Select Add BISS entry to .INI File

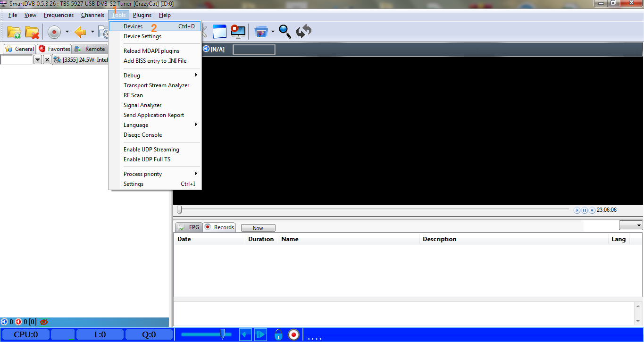tap(155, 61)
